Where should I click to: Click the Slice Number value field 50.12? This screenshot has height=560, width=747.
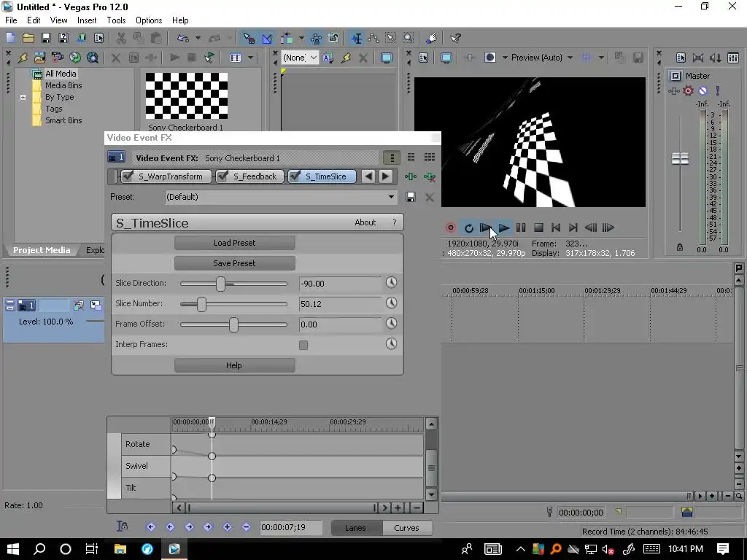(340, 304)
